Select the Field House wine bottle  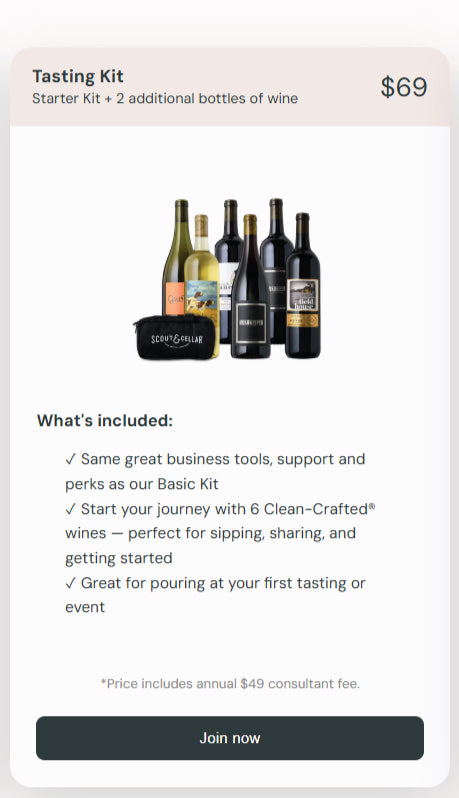pyautogui.click(x=303, y=286)
